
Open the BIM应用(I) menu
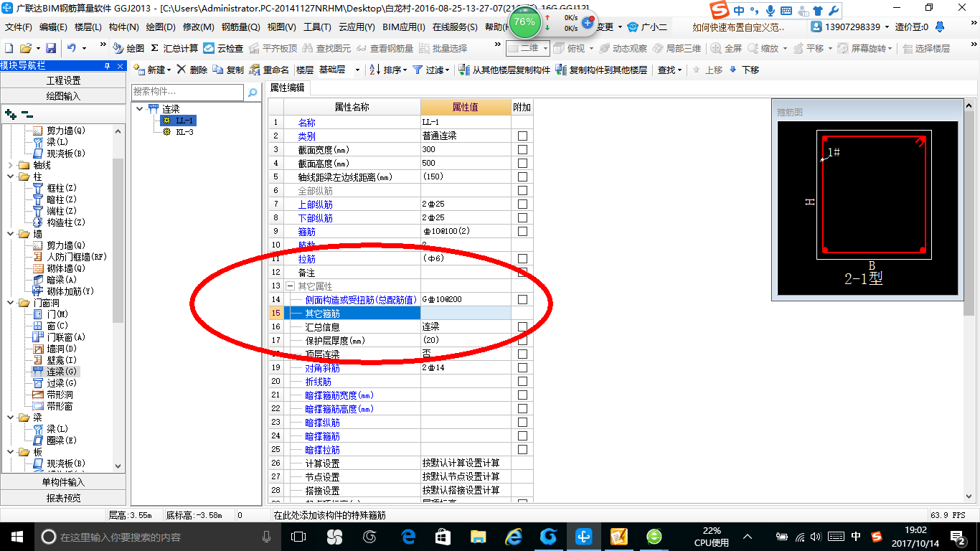(405, 27)
